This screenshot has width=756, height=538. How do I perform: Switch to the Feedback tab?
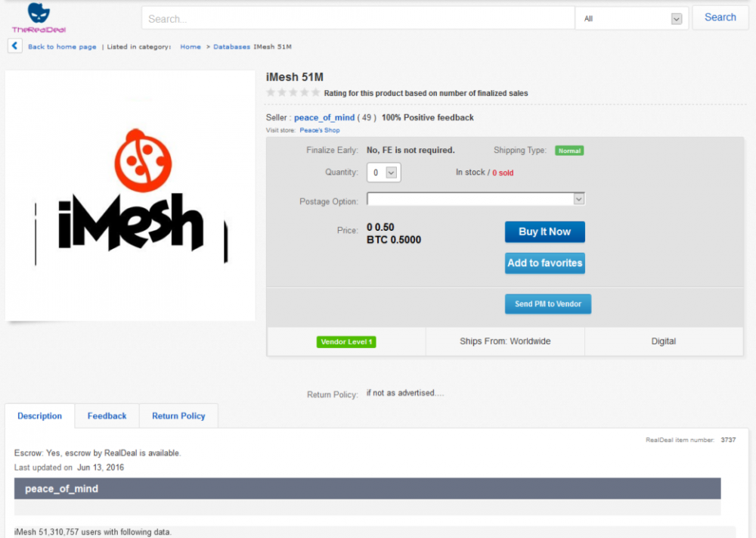(107, 416)
